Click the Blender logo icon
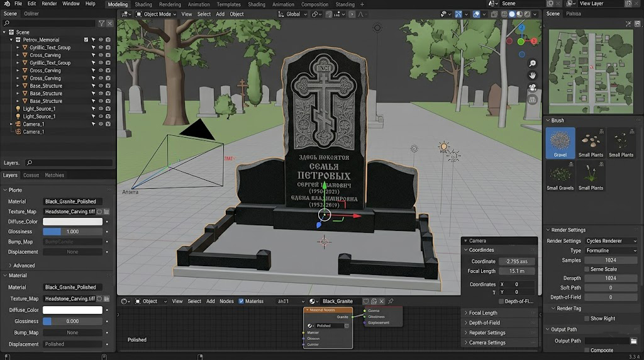The image size is (644, 360). click(x=7, y=4)
